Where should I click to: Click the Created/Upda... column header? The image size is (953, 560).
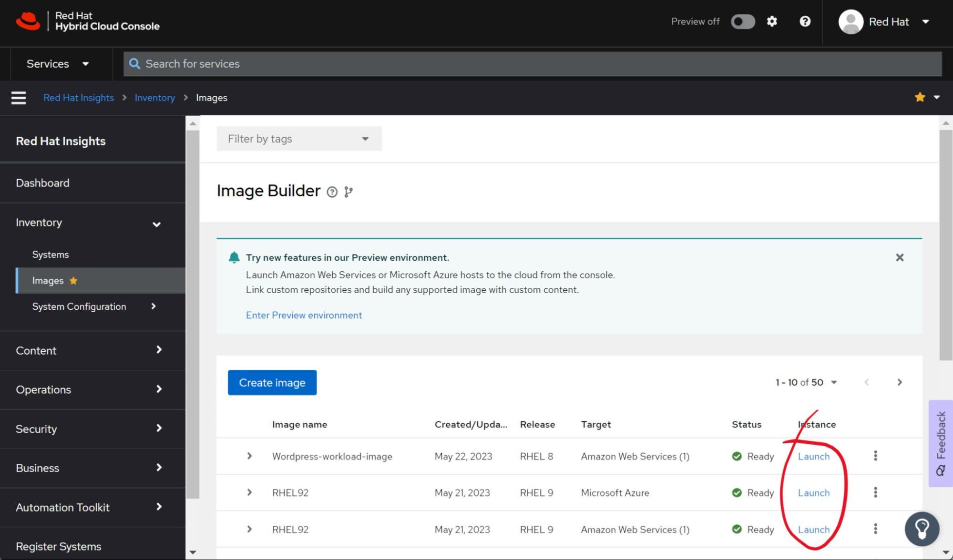[471, 424]
